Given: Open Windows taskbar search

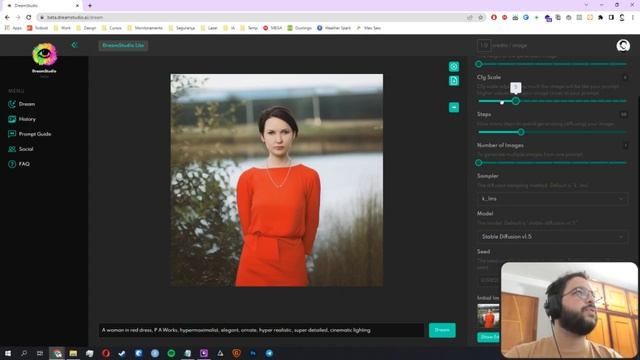Looking at the screenshot, I should point(24,353).
